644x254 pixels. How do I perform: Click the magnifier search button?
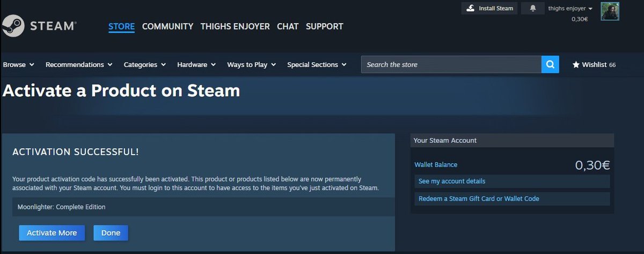[550, 64]
